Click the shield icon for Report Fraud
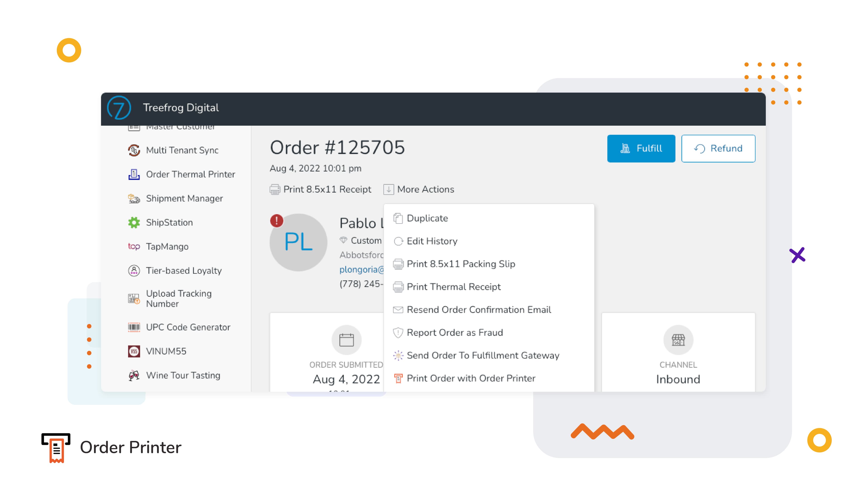The image size is (868, 488). point(398,333)
